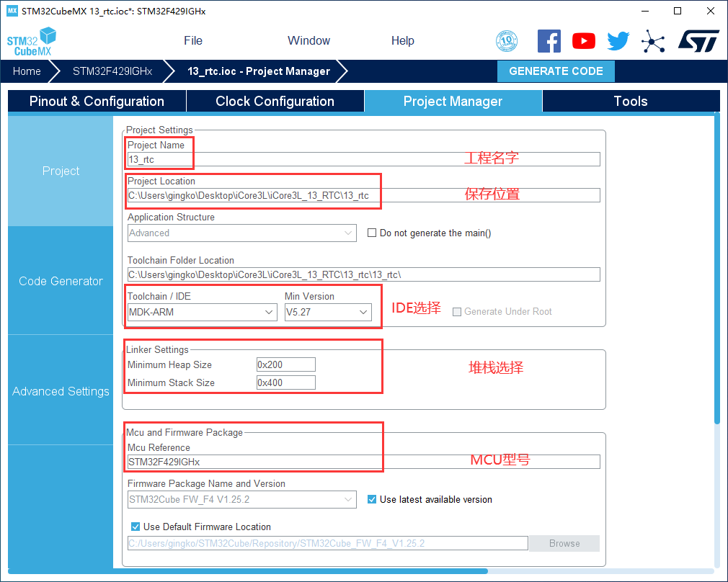The image size is (728, 582).
Task: Click the Mcu Reference field
Action: (363, 462)
